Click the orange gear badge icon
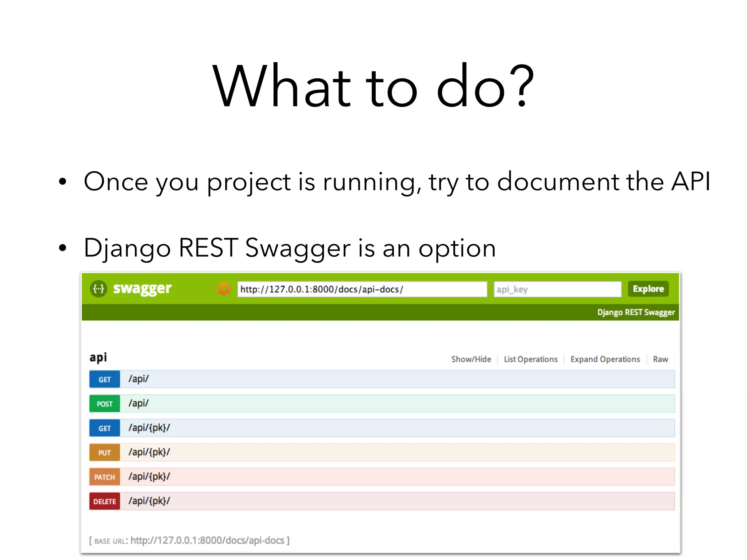 point(224,289)
